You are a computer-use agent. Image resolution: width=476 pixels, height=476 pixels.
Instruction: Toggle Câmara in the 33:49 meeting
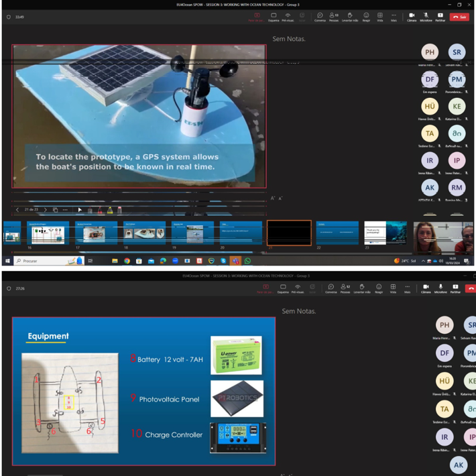412,16
